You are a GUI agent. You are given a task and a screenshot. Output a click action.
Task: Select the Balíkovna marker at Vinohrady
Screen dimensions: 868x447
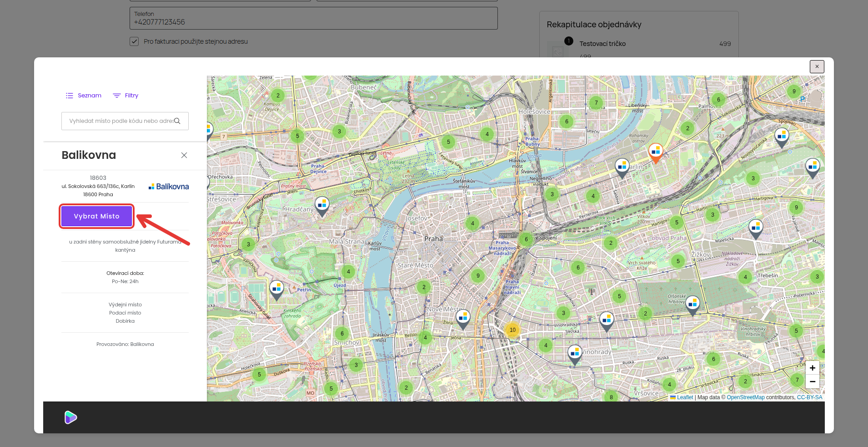[x=575, y=355]
